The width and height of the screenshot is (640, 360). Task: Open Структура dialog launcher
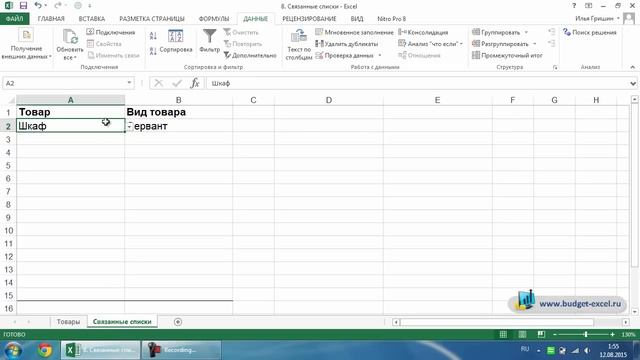(555, 67)
